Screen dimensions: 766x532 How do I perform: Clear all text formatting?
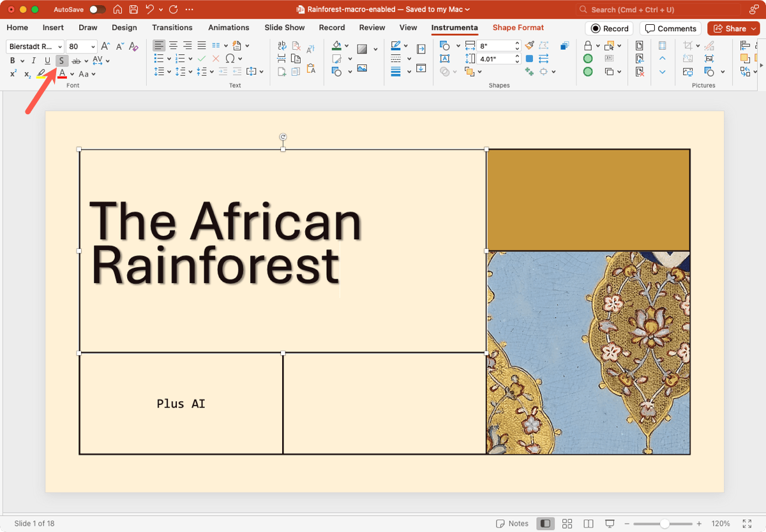(133, 47)
